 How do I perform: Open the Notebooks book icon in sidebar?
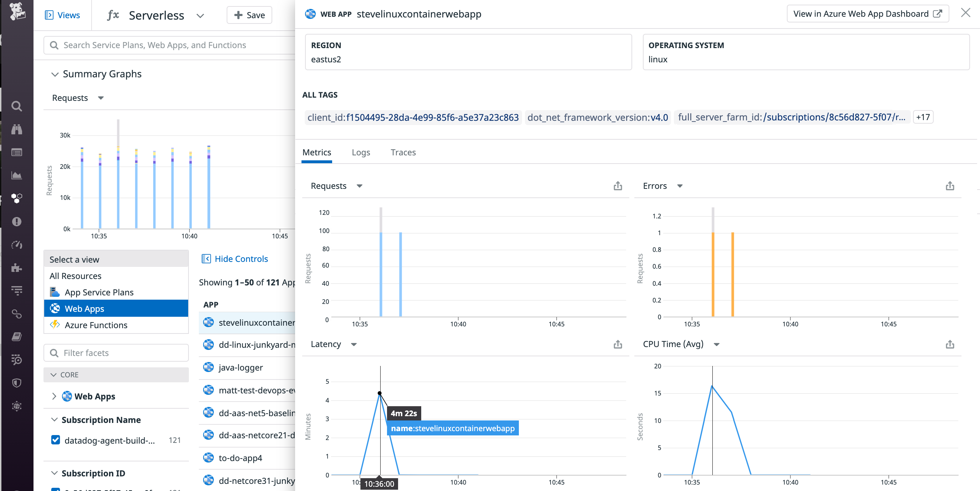pos(17,336)
